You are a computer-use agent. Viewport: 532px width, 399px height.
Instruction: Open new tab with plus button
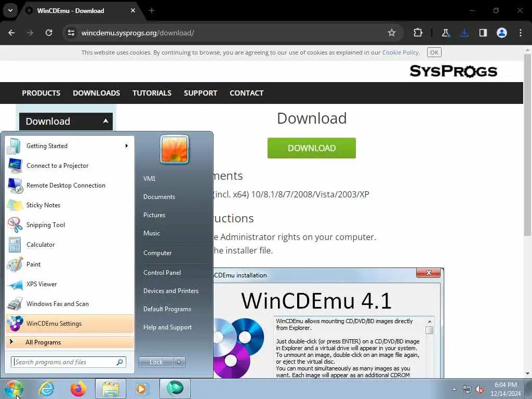152,10
